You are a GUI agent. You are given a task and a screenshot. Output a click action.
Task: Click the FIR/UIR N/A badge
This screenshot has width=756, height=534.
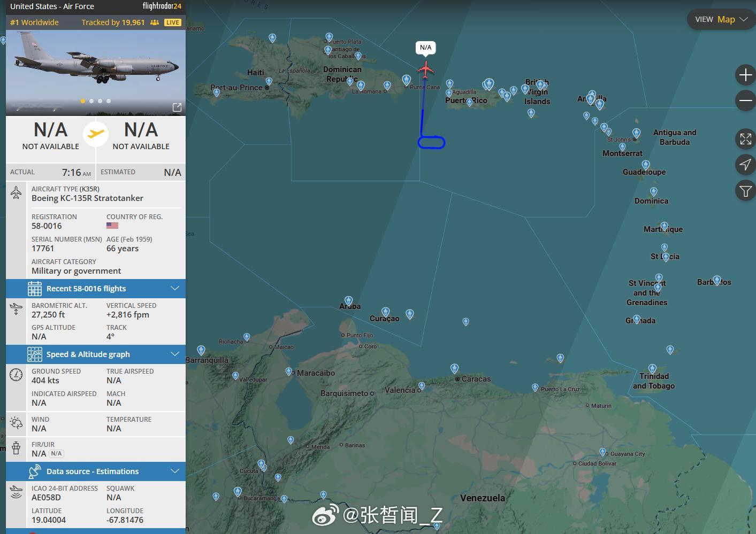(56, 454)
